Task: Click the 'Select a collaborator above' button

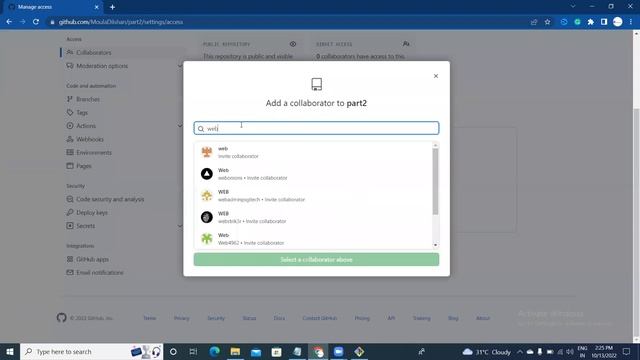Action: pyautogui.click(x=316, y=260)
